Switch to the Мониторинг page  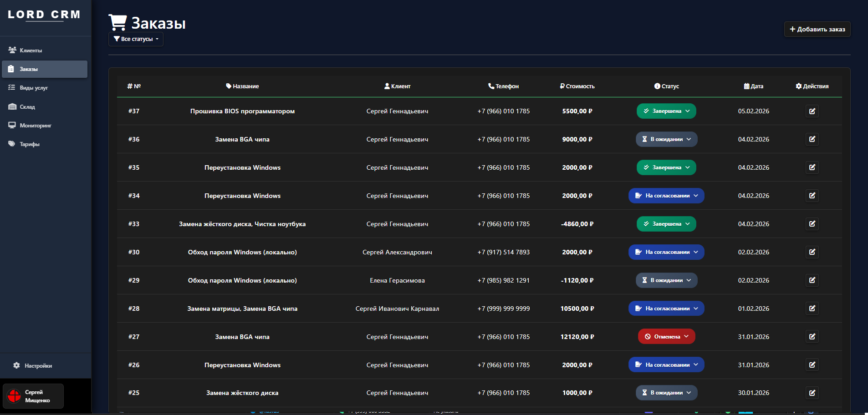tap(35, 126)
